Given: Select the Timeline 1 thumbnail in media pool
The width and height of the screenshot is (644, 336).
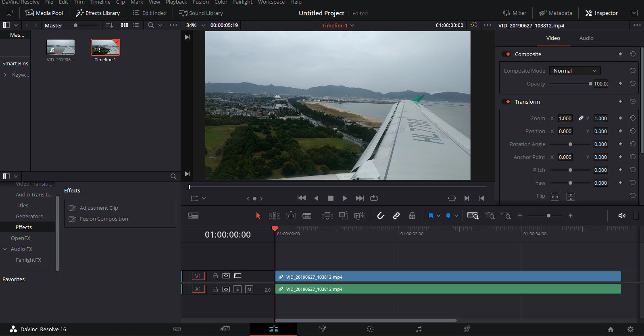Looking at the screenshot, I should click(x=105, y=48).
